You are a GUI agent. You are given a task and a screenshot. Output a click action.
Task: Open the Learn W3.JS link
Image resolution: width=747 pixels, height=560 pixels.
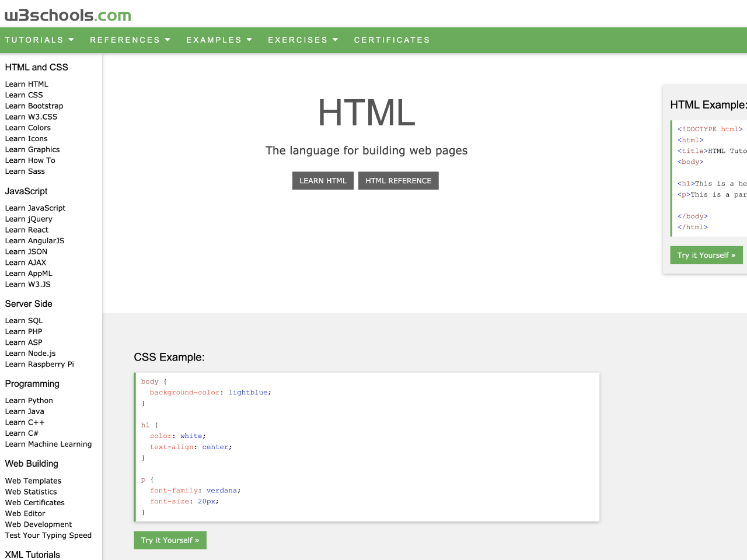click(28, 285)
